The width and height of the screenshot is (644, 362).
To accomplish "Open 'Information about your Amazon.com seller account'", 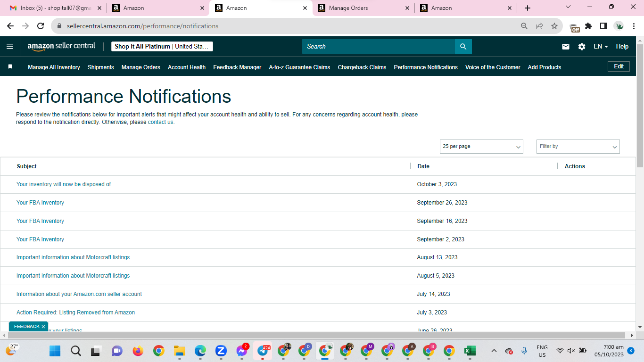I will 79,294.
